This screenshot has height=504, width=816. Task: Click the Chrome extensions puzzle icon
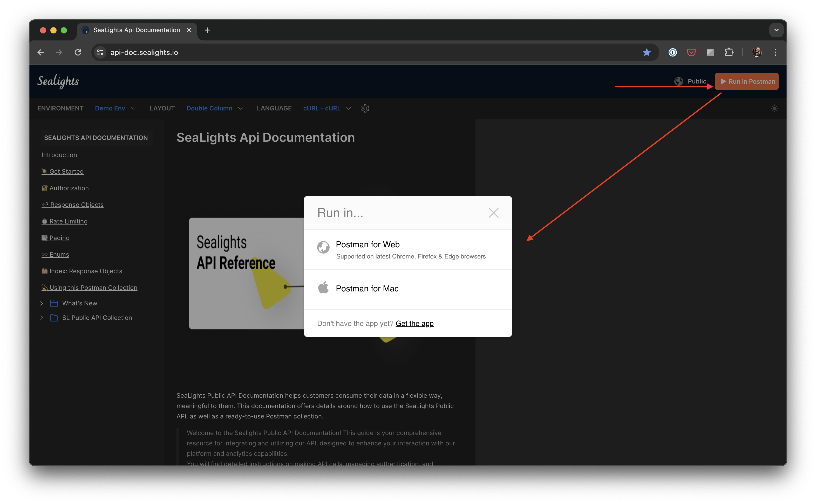729,52
